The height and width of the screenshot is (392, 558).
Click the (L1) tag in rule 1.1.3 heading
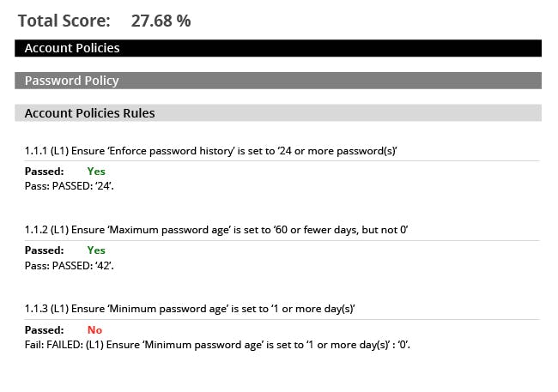59,309
